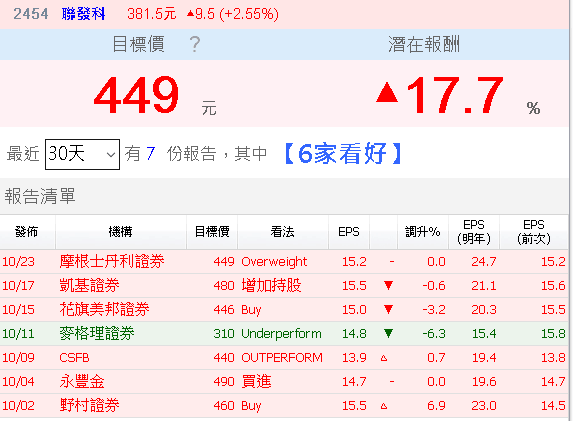Click the 報告清單 section heading

[40, 196]
